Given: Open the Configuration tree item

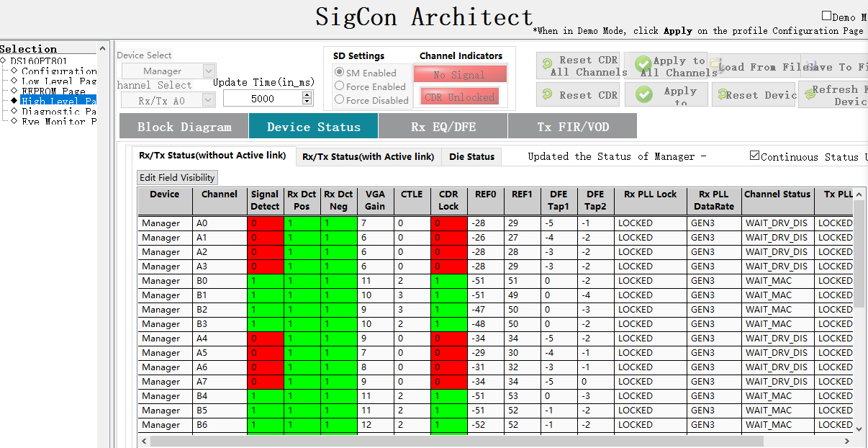Looking at the screenshot, I should (59, 71).
